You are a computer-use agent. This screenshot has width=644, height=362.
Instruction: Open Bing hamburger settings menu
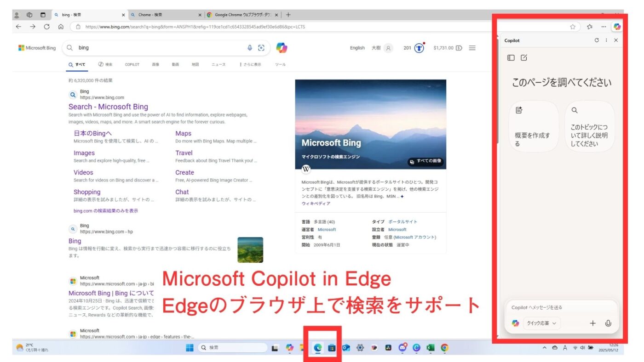tap(472, 48)
